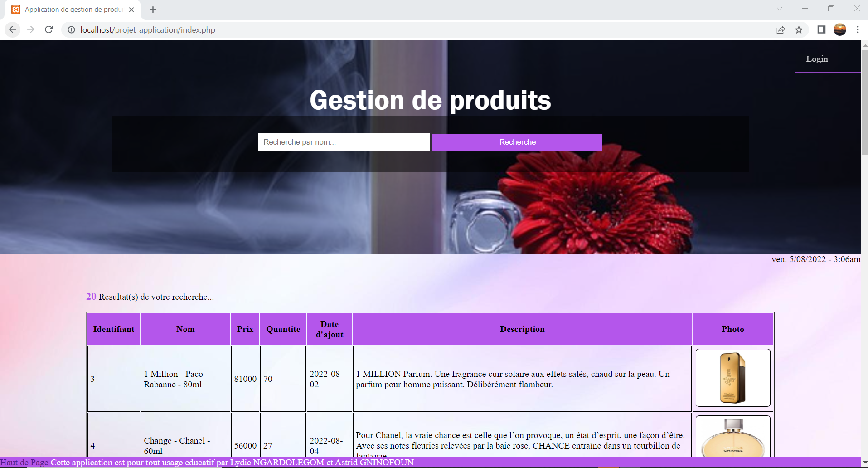Select the 'Application de gestion de produi' tab
Image resolution: width=868 pixels, height=468 pixels.
(x=73, y=9)
